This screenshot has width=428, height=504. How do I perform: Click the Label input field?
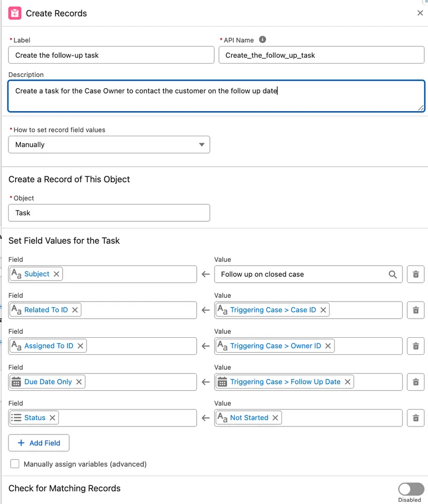click(x=111, y=55)
